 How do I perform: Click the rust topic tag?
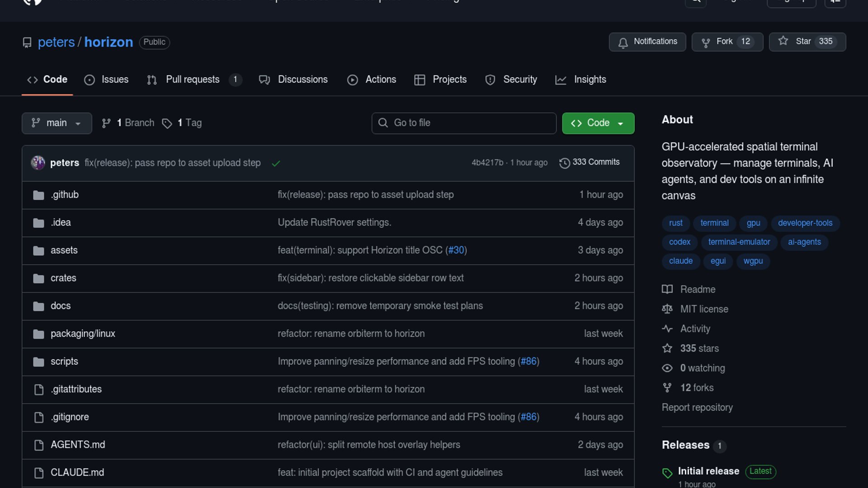[x=675, y=223]
